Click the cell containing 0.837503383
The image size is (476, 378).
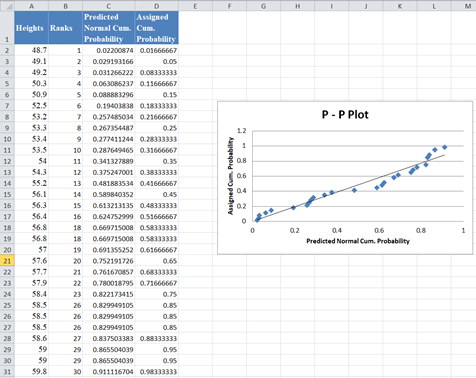click(109, 338)
